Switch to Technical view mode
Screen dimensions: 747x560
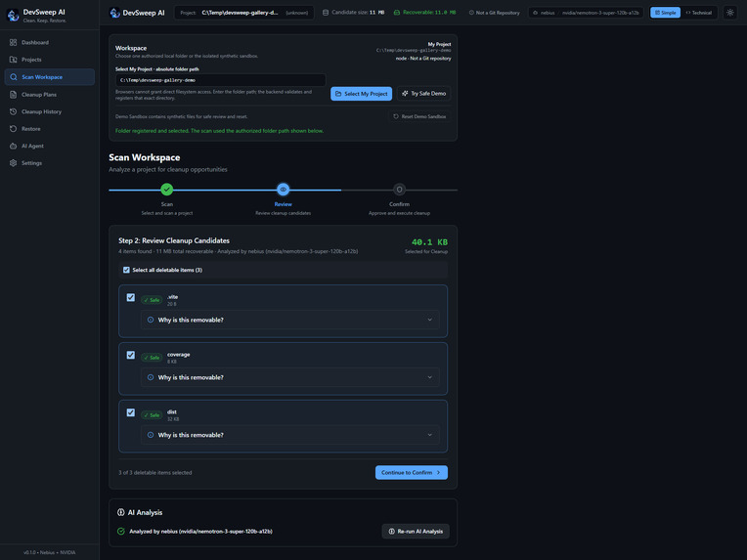[x=698, y=13]
